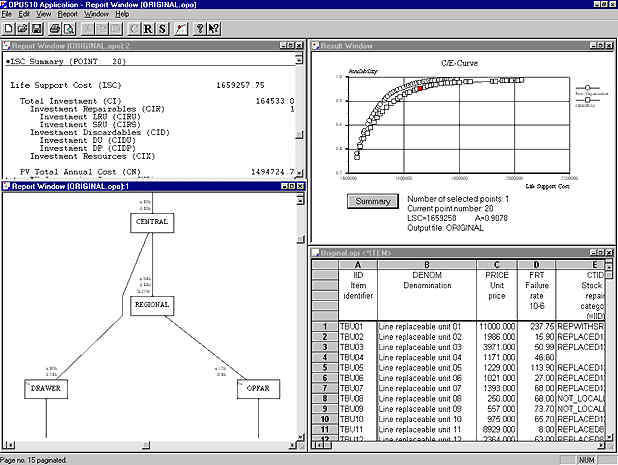
Task: Select the red point on C/E-Curve
Action: click(420, 88)
